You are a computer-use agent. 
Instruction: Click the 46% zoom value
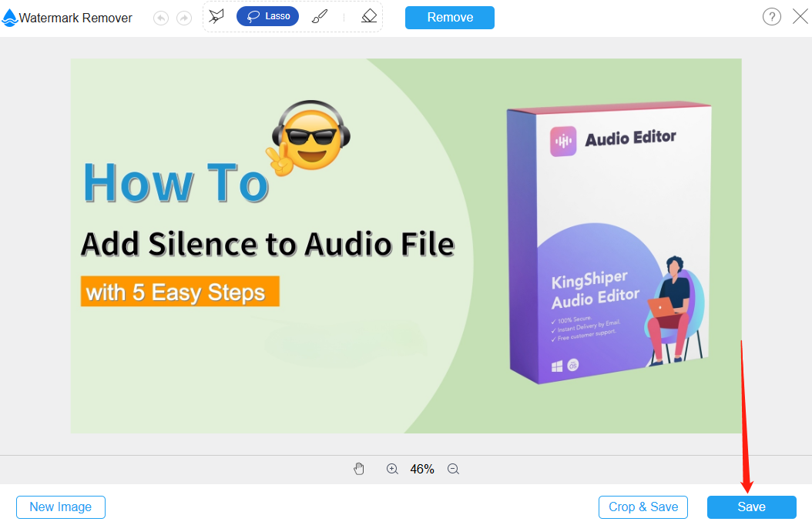(422, 469)
